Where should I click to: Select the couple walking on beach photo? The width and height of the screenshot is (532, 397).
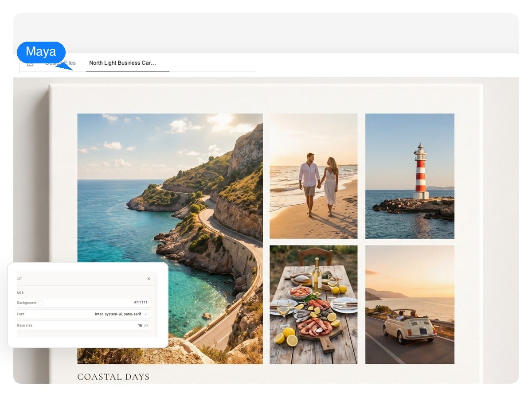tap(313, 176)
